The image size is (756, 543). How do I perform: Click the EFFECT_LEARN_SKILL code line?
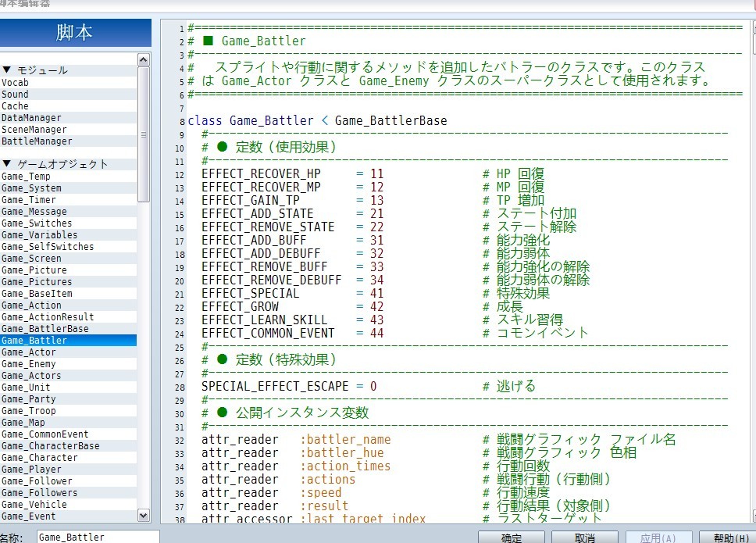coord(383,320)
